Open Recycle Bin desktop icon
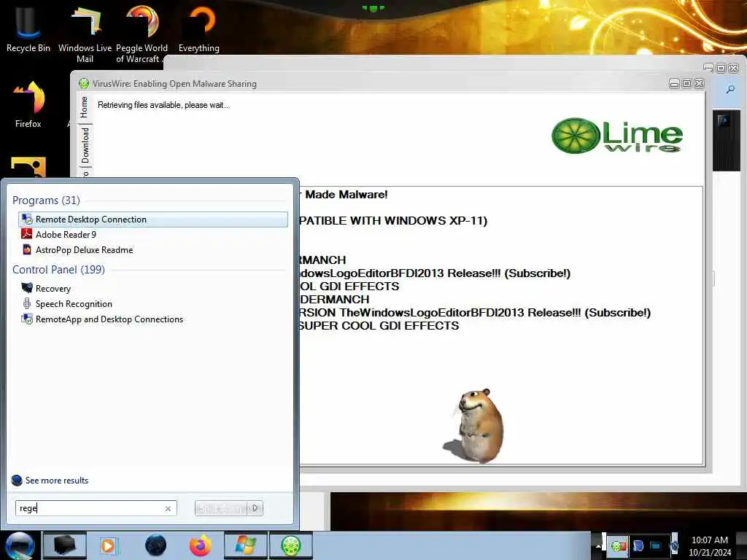The height and width of the screenshot is (560, 747). pos(28,28)
